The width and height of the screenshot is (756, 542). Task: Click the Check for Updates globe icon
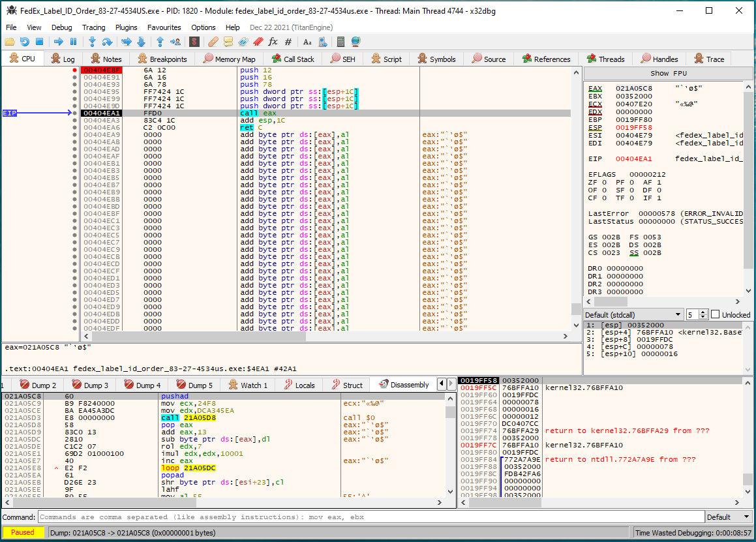point(355,42)
